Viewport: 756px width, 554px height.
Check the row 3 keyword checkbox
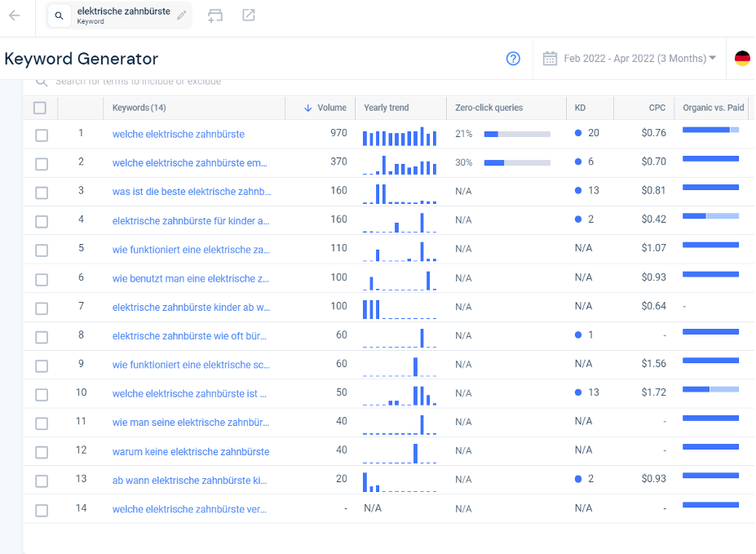[42, 193]
